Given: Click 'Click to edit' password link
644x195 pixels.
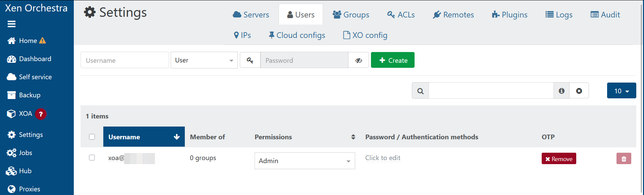Looking at the screenshot, I should click(383, 158).
